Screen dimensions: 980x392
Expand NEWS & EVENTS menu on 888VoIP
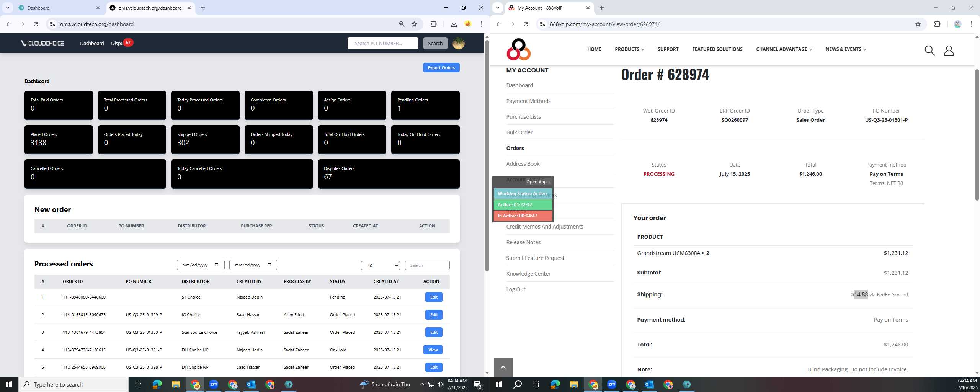click(x=846, y=49)
